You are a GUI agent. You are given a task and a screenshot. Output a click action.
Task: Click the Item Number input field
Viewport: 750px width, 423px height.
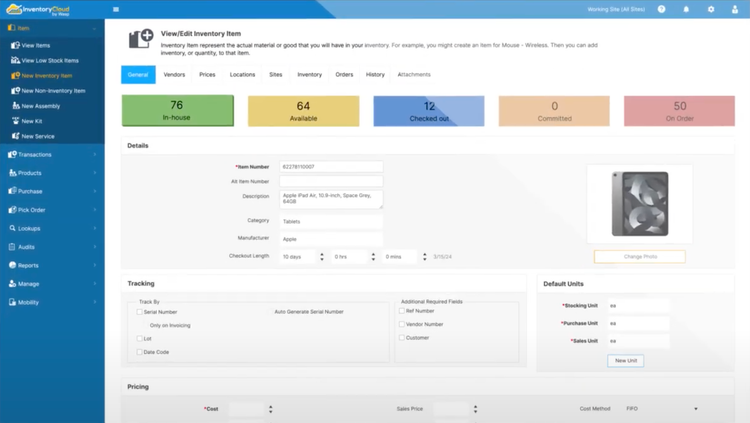tap(331, 167)
